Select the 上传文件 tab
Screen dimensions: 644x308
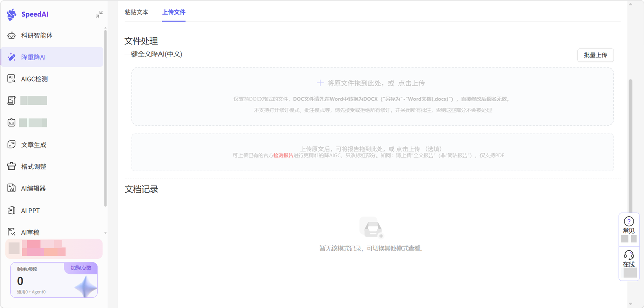[x=174, y=12]
